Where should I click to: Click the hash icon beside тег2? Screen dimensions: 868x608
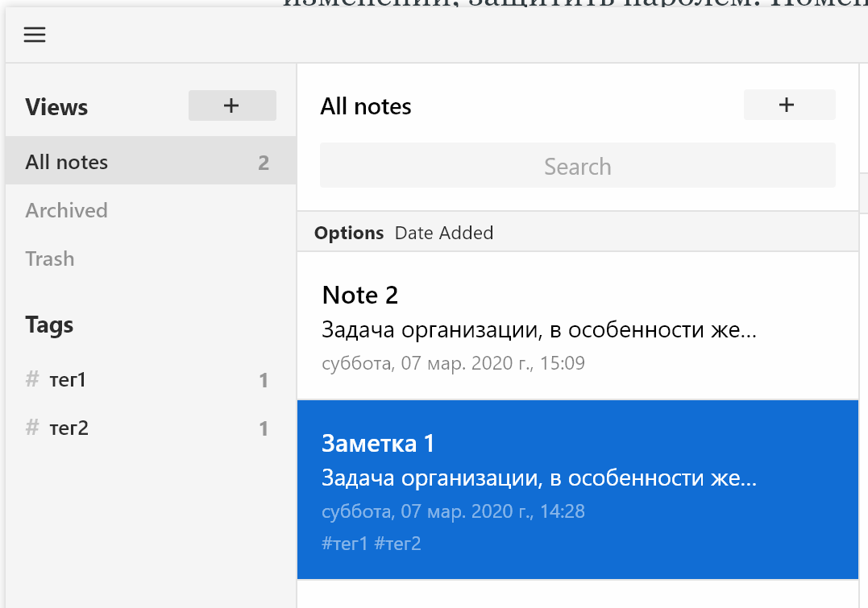coord(32,427)
